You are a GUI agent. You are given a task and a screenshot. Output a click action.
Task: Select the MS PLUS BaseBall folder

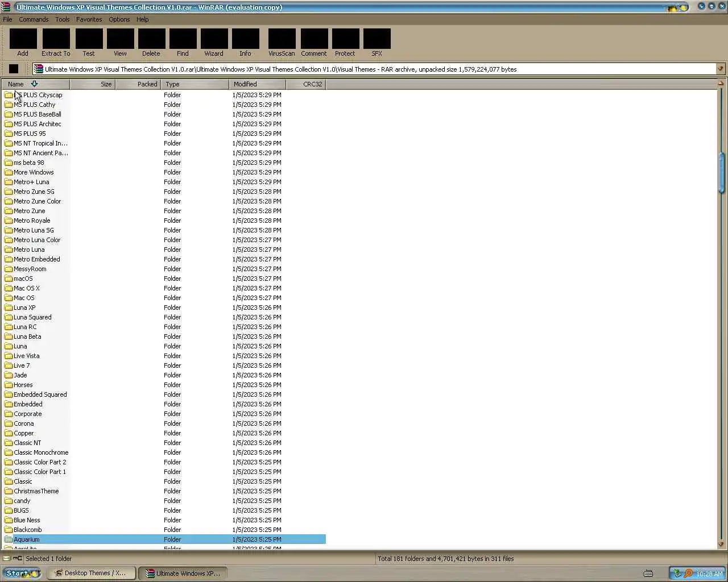click(38, 114)
